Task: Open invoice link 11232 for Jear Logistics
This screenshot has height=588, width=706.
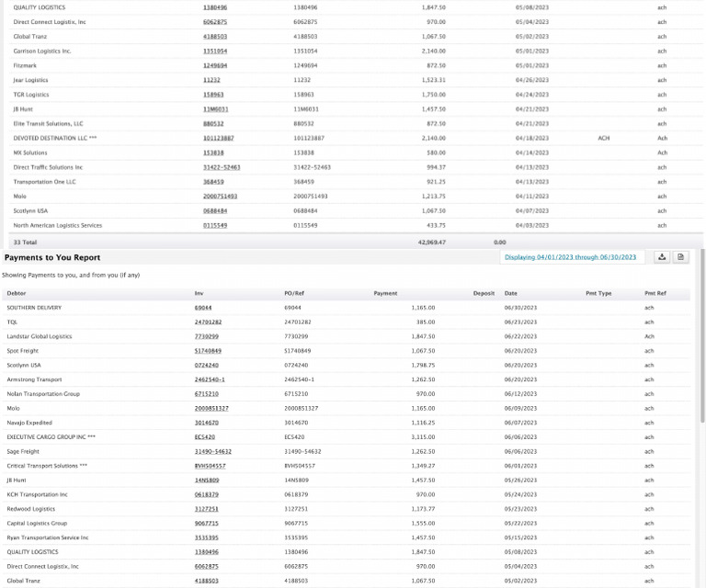Action: [x=211, y=80]
